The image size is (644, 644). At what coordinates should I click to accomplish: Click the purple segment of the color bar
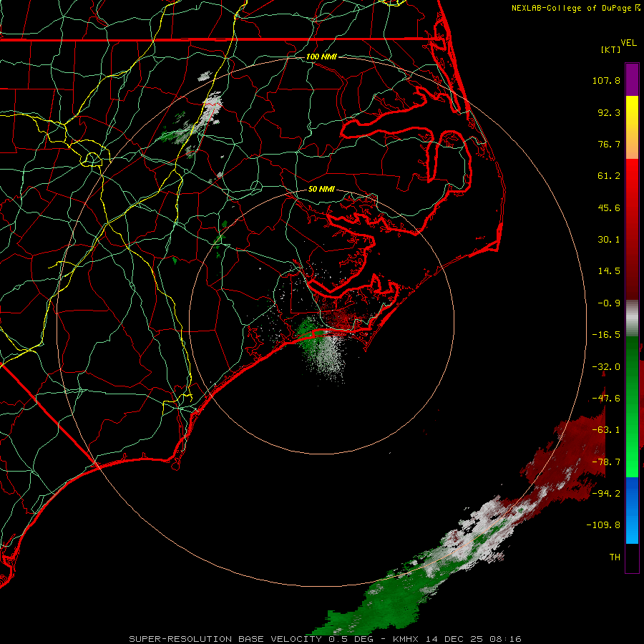(x=632, y=80)
